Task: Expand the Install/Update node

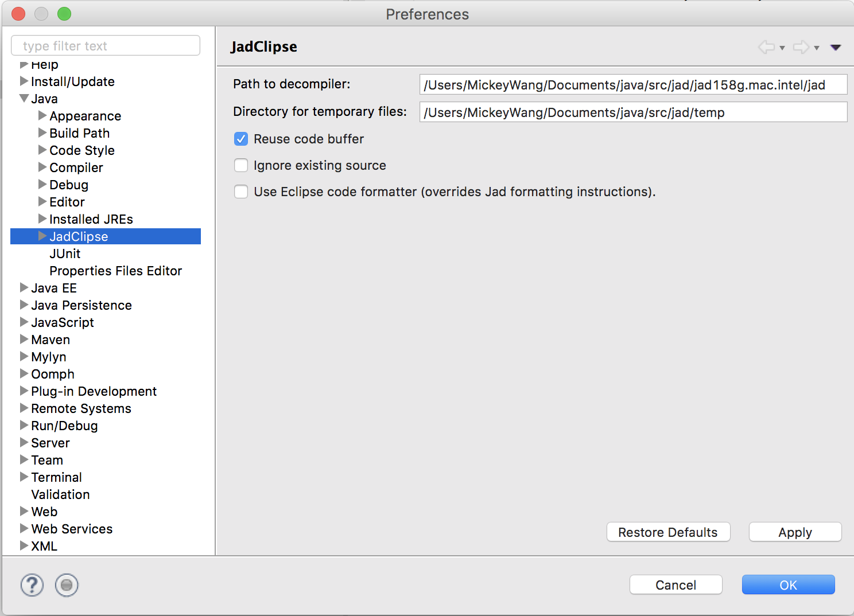Action: (x=24, y=81)
